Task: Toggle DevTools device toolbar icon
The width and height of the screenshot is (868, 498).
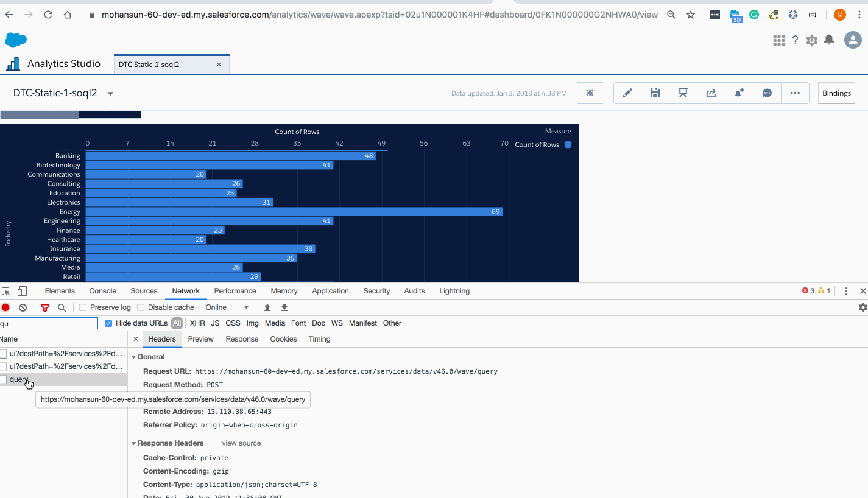Action: click(x=22, y=291)
